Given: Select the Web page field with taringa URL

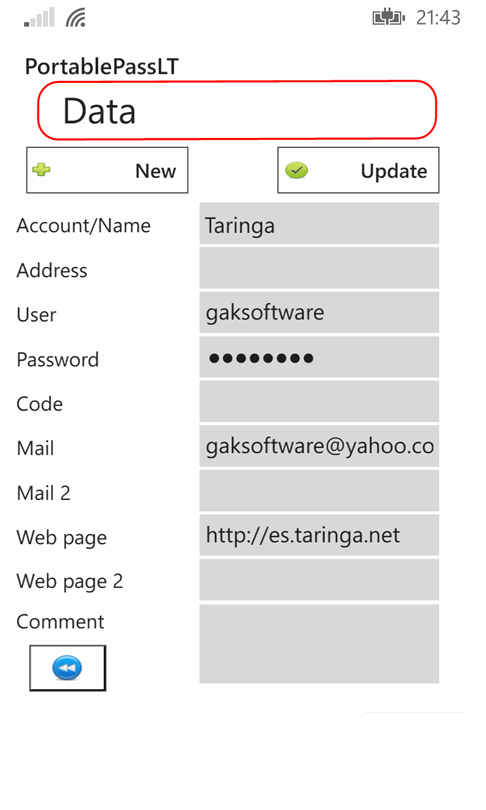Looking at the screenshot, I should coord(319,535).
